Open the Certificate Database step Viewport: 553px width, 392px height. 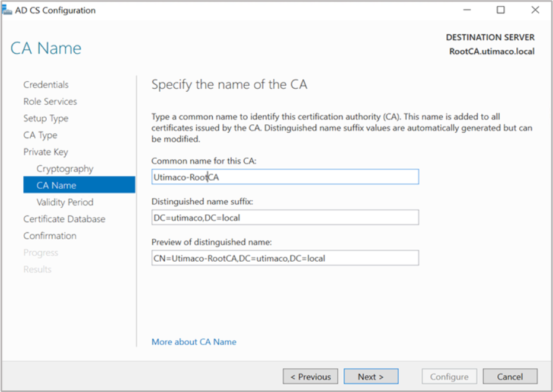pyautogui.click(x=64, y=219)
